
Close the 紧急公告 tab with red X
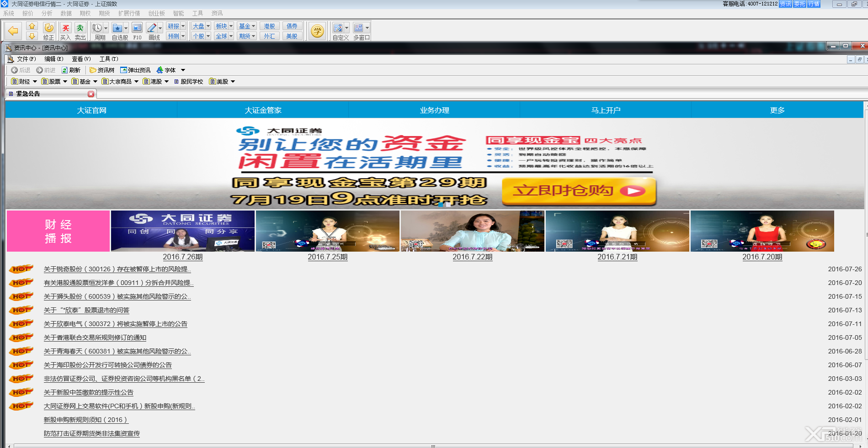[91, 94]
